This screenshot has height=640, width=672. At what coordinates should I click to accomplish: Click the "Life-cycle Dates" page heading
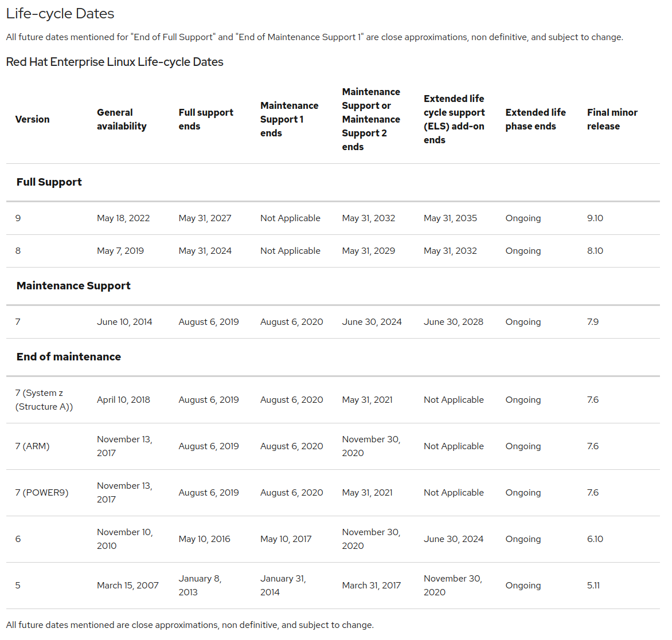(x=60, y=14)
